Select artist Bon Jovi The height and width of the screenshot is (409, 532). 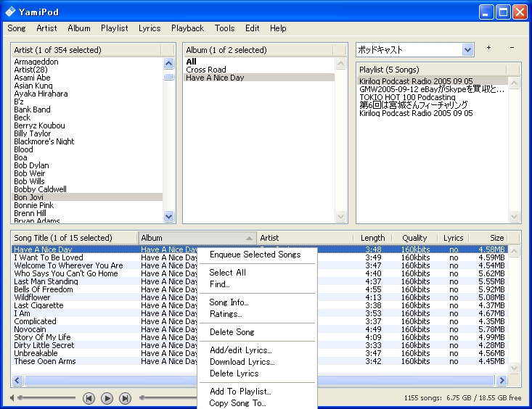(x=87, y=197)
